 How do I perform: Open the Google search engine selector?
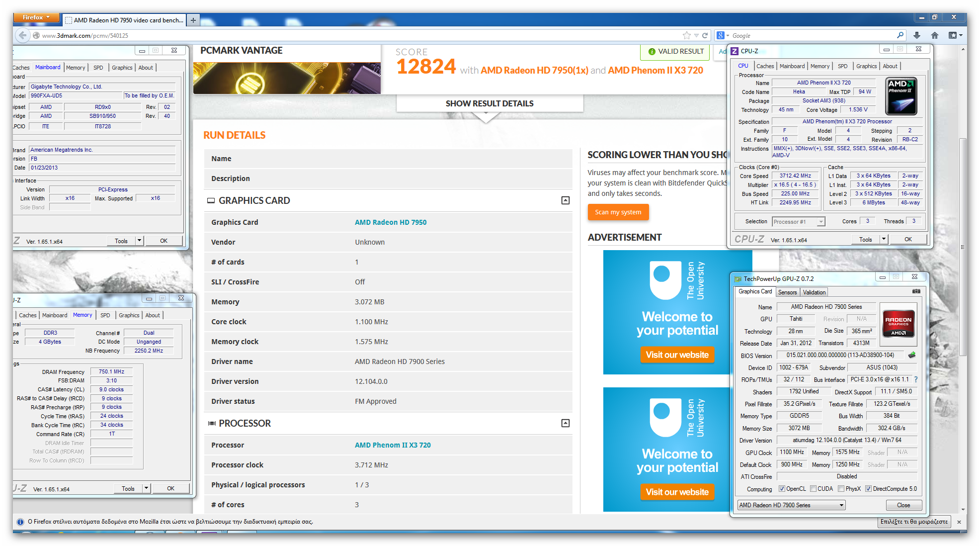click(723, 35)
